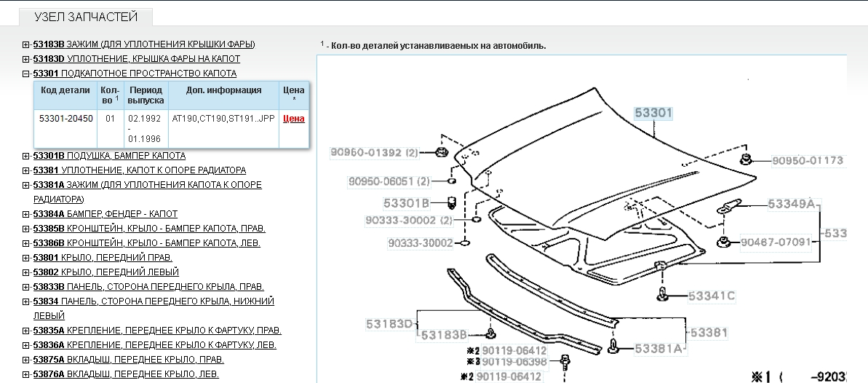The width and height of the screenshot is (868, 383).
Task: Expand the 53381 tree node plus icon
Action: point(26,170)
